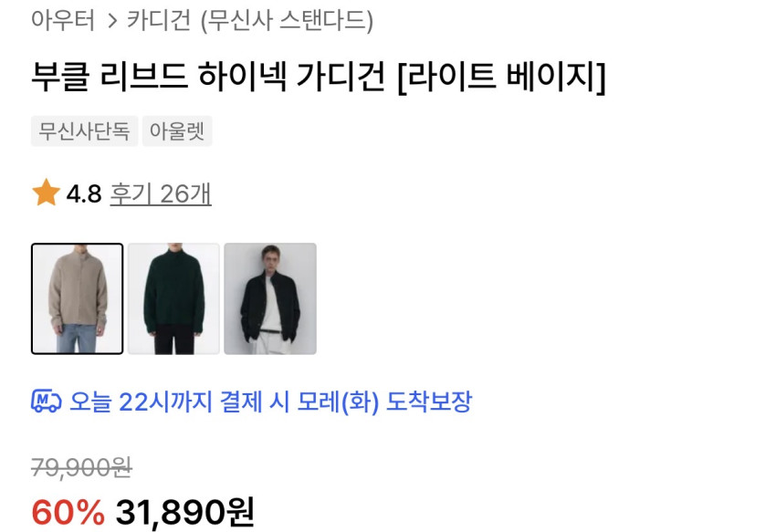Screen dimensions: 776x532
Task: Click the (무신사 스탠다드) brand text
Action: pos(287,21)
